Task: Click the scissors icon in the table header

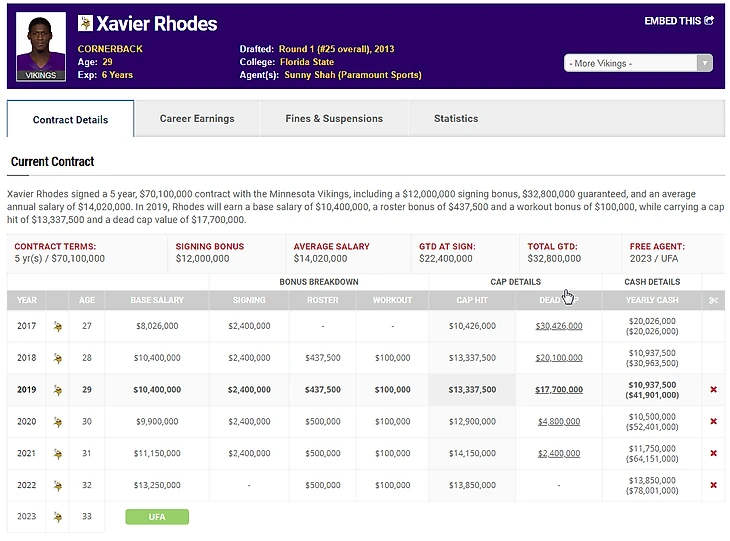Action: [713, 300]
